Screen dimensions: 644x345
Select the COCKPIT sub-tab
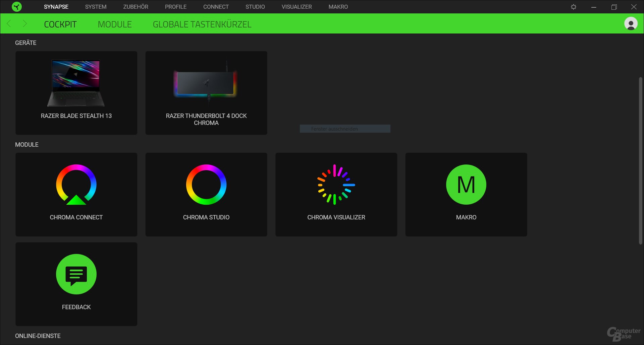tap(60, 24)
